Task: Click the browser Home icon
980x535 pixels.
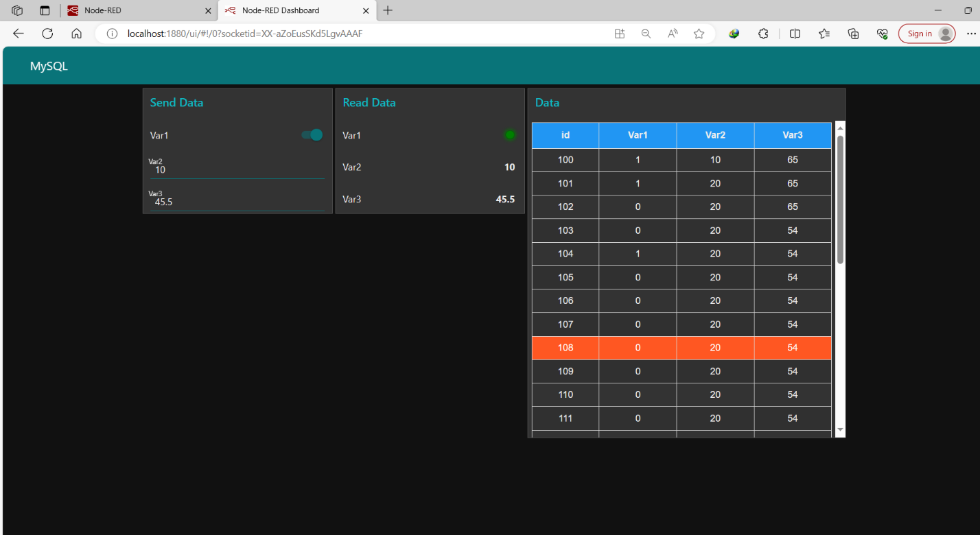Action: (76, 33)
